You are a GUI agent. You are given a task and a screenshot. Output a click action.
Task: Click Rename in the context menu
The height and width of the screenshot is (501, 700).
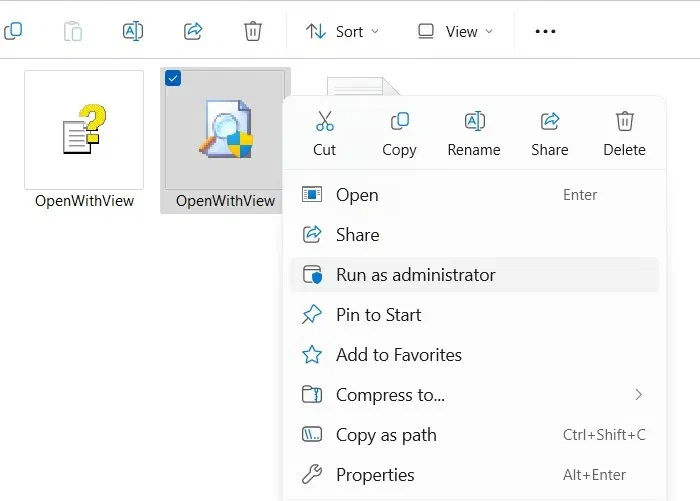click(474, 134)
